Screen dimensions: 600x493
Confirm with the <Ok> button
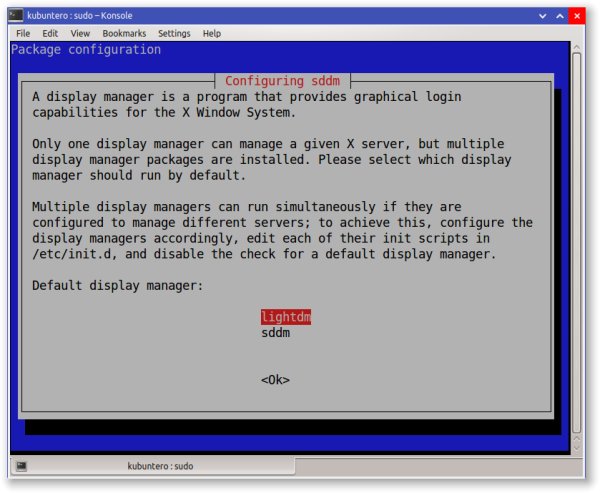click(x=276, y=380)
